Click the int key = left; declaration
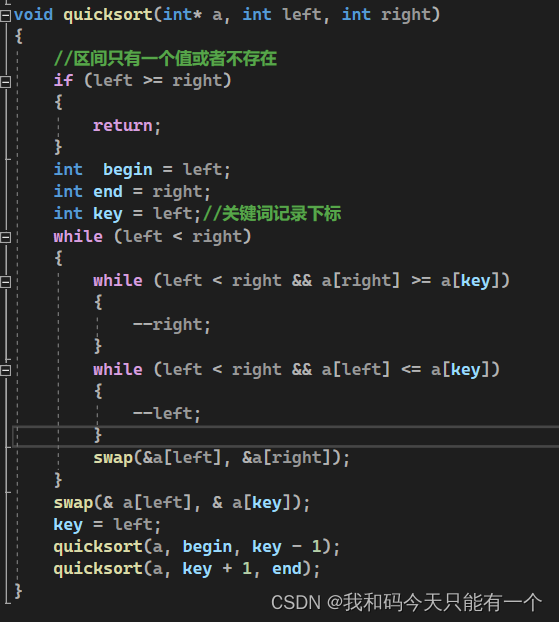 tap(127, 214)
